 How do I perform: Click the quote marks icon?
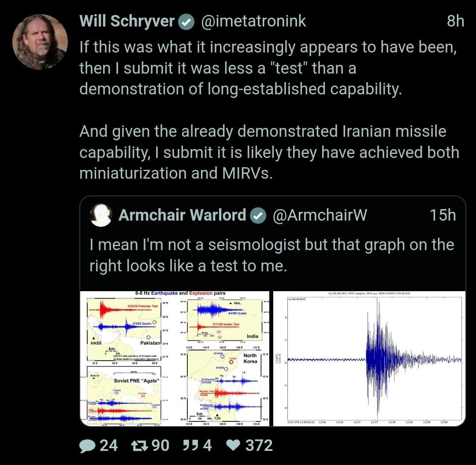[x=189, y=446]
